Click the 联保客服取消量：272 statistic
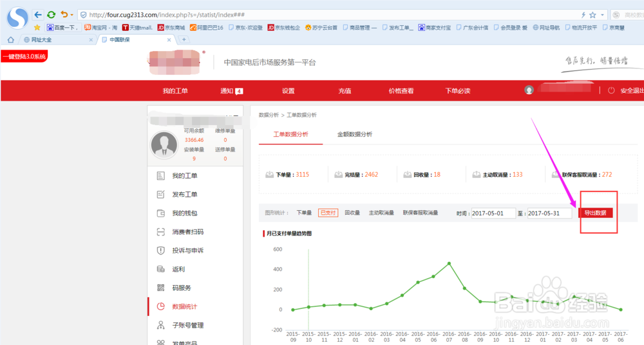Viewport: 644px width, 345px height. tap(582, 175)
